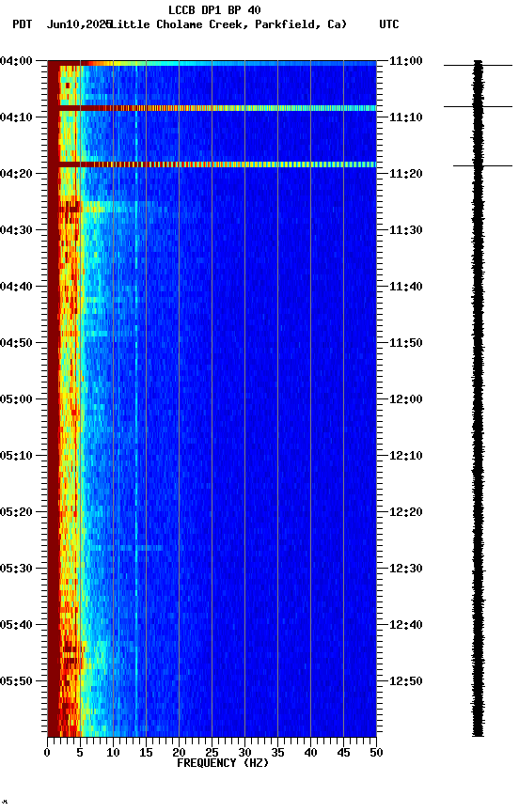
Task: Click the 05:30 PDT time label
Action: (16, 569)
